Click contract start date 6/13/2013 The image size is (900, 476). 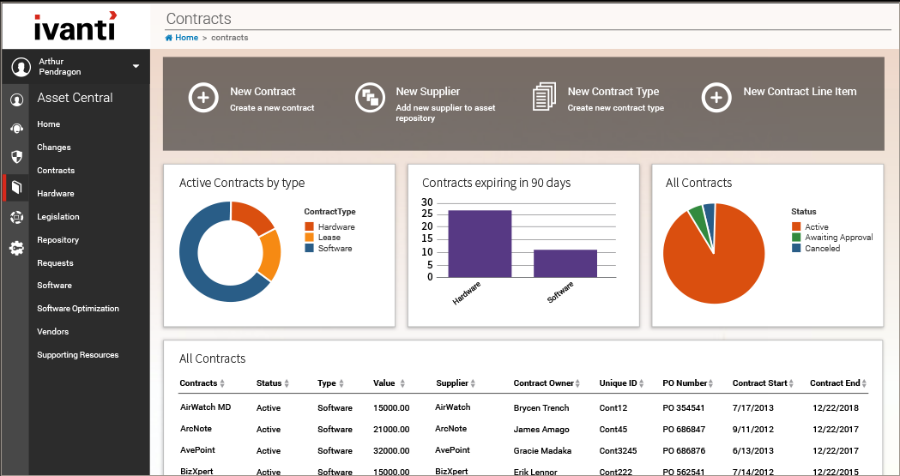click(x=753, y=451)
